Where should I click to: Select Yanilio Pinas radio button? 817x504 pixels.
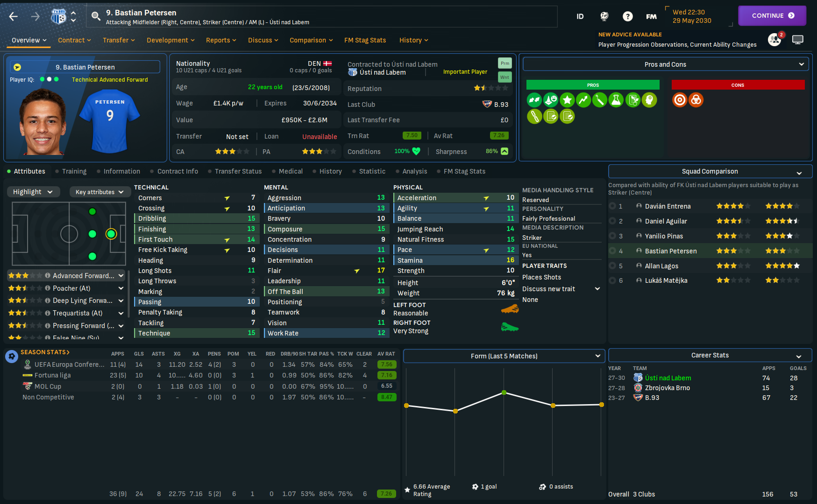[612, 236]
